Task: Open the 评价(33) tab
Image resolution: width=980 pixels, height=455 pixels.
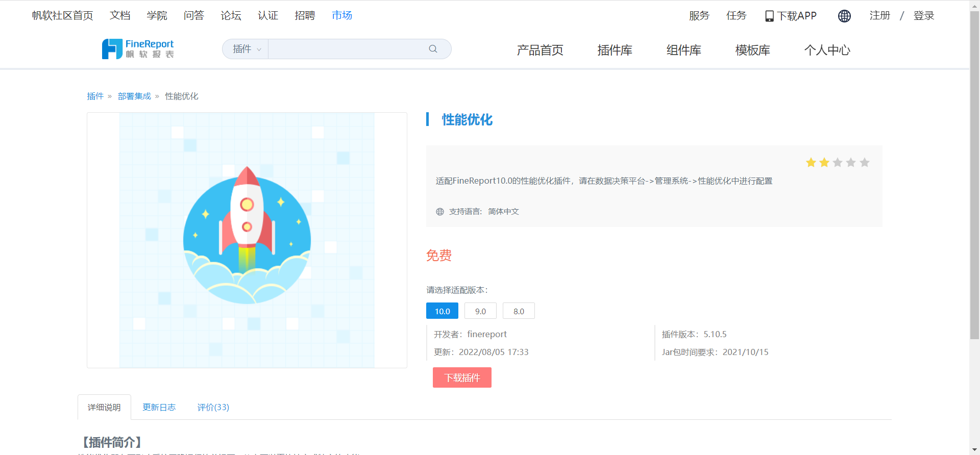Action: [213, 407]
